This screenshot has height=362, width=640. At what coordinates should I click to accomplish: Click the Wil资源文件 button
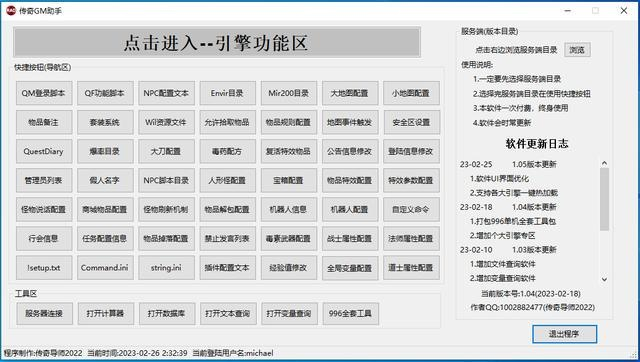(167, 122)
